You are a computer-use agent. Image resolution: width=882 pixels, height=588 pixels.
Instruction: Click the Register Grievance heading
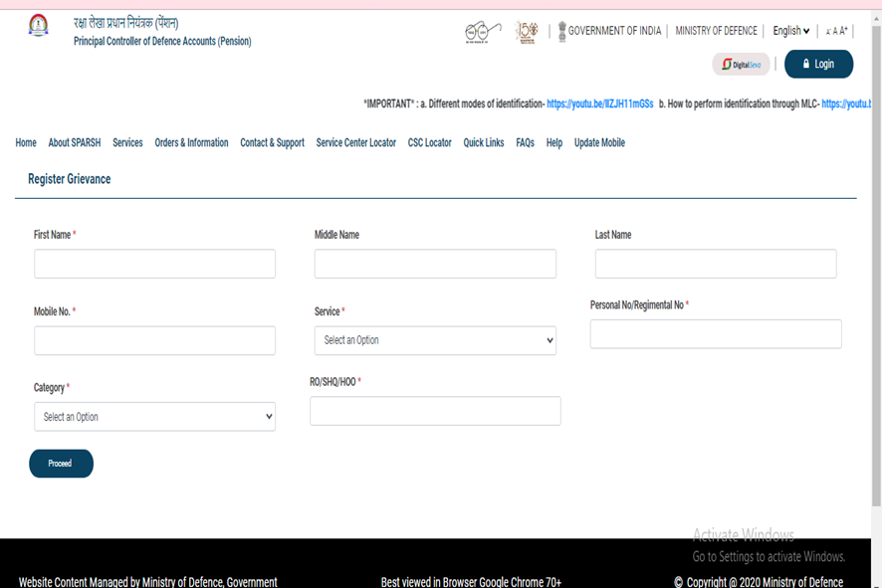click(x=70, y=179)
